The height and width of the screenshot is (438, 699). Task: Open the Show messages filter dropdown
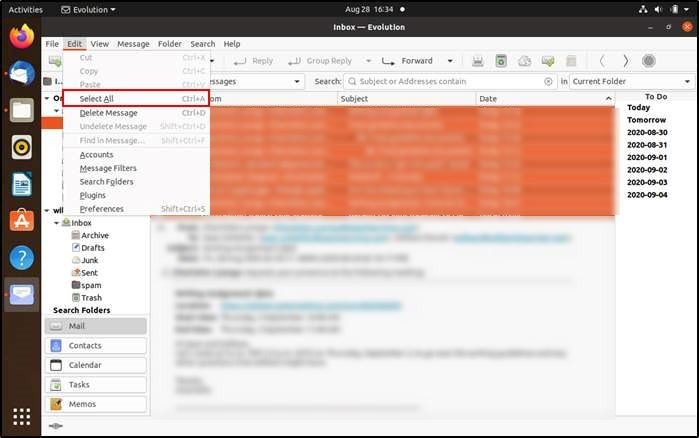tap(256, 82)
